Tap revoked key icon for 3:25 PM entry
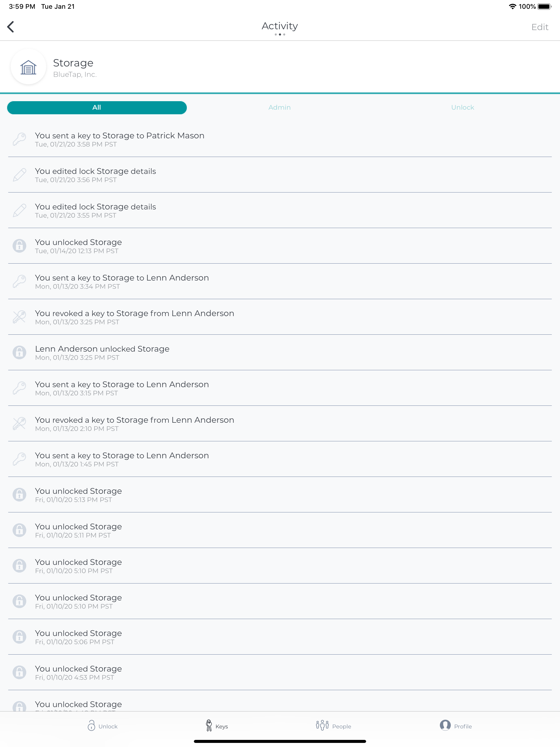Image resolution: width=560 pixels, height=747 pixels. (20, 317)
